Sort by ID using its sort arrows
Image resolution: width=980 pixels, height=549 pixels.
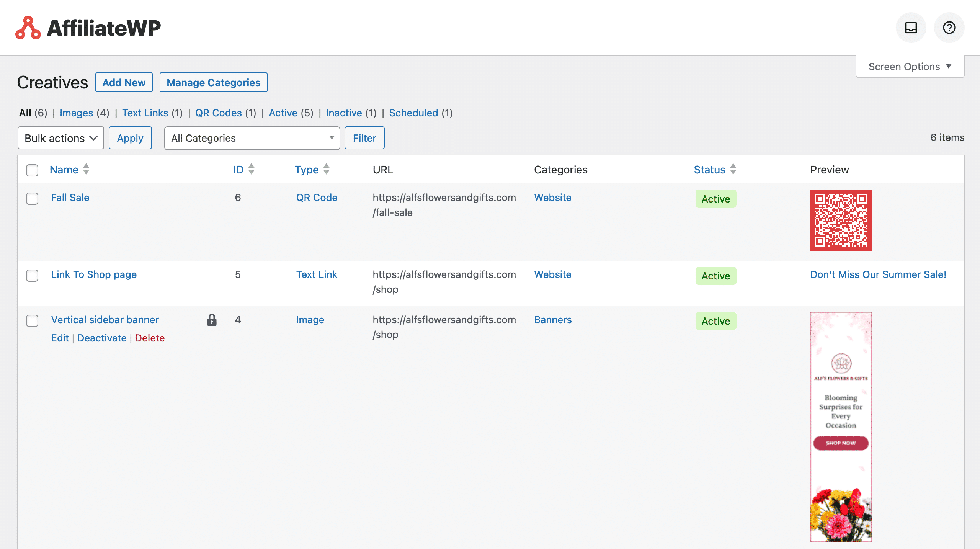(252, 169)
